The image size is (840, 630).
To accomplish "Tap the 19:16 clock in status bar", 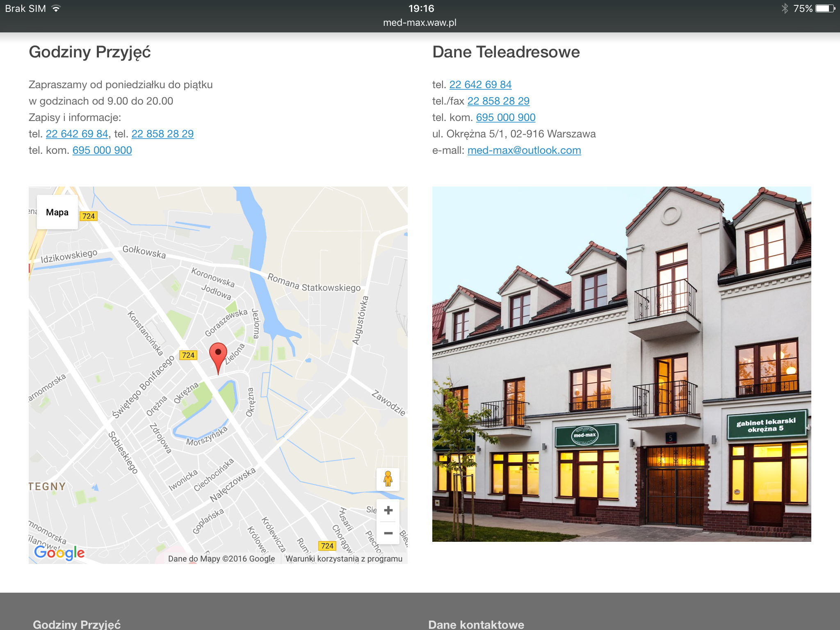I will point(421,9).
